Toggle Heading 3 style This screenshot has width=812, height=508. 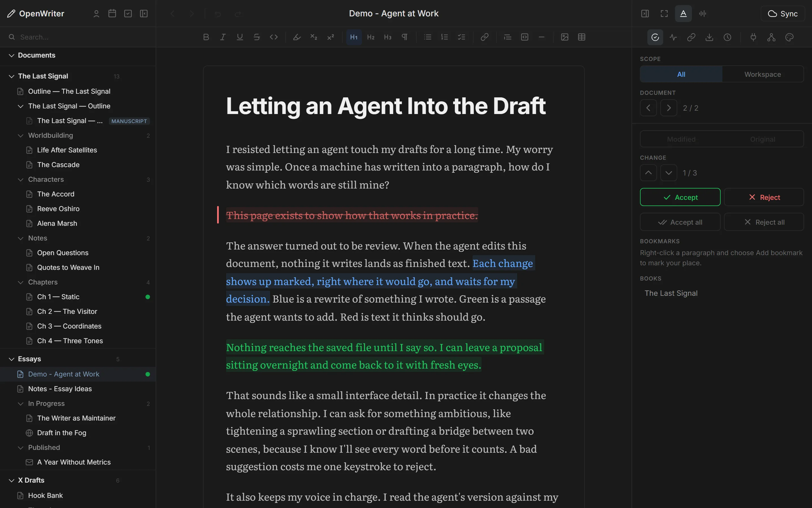pos(388,37)
